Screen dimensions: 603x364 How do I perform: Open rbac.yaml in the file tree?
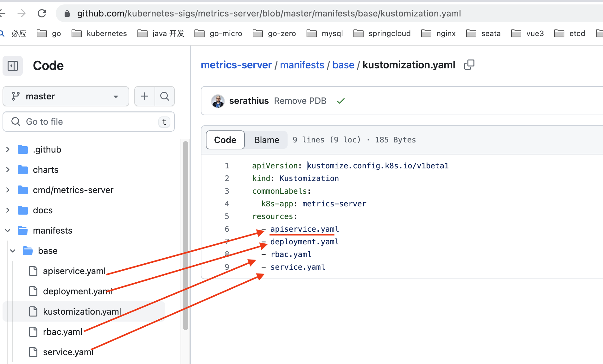[x=62, y=332]
